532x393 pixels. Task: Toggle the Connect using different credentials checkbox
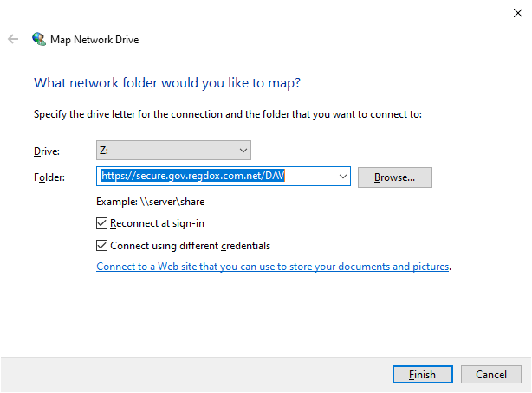[101, 246]
